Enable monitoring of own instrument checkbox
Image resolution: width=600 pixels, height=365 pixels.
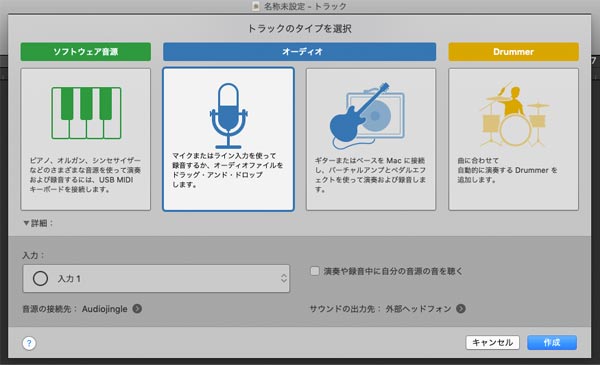[x=315, y=271]
